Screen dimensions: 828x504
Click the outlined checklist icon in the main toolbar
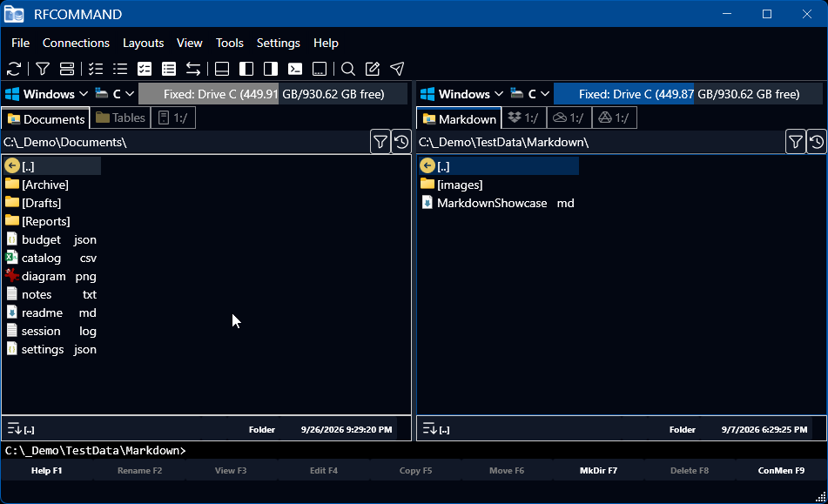[96, 69]
